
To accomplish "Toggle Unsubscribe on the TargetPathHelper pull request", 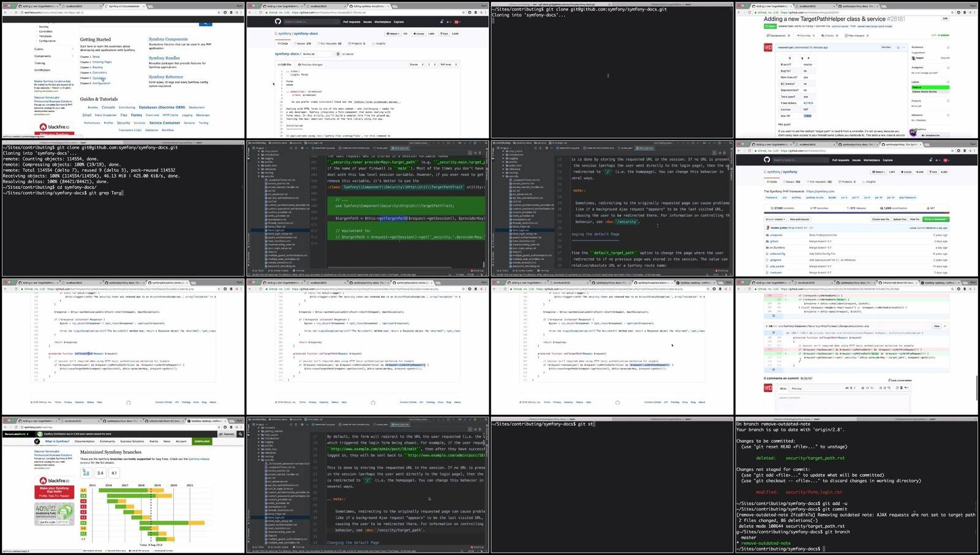I will 932,135.
